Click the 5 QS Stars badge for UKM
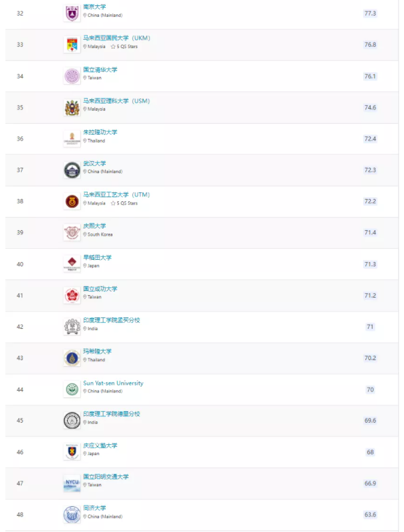Viewport: 404px width, 532px height. point(124,47)
